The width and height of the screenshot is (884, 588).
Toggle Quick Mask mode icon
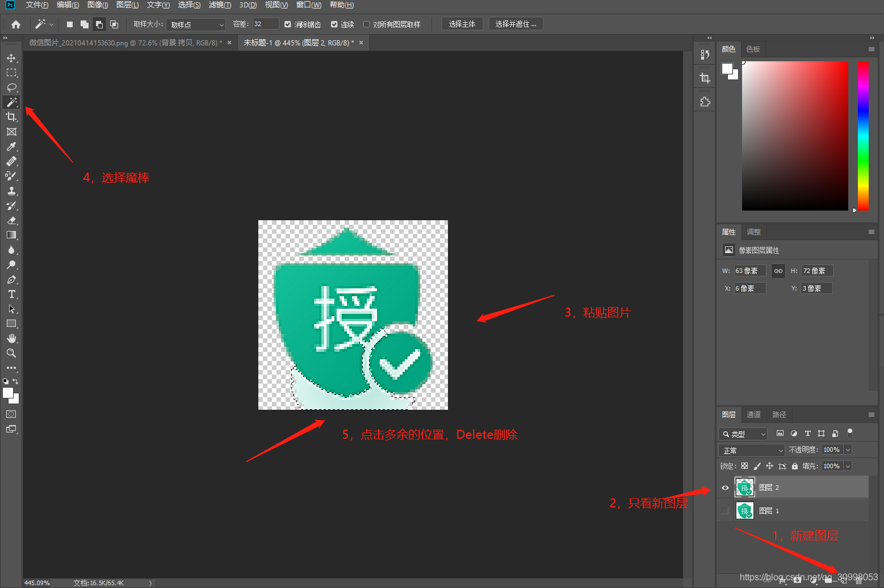click(11, 414)
